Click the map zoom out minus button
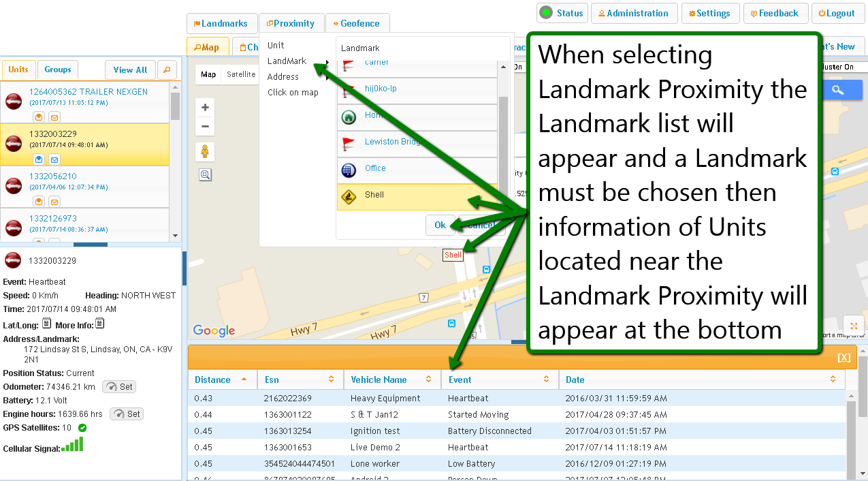The height and width of the screenshot is (481, 868). (x=205, y=127)
